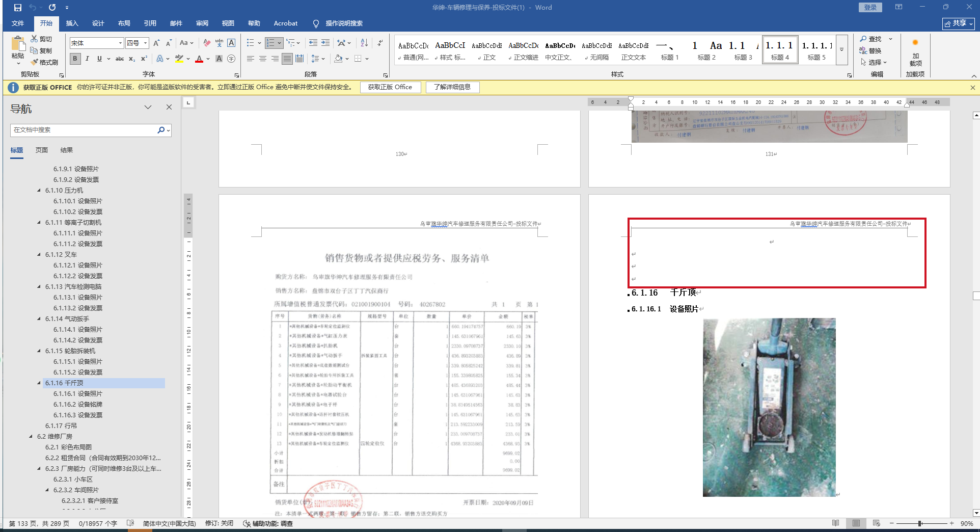980x532 pixels.
Task: Collapse the 6.2 维修厂房 heading
Action: (x=31, y=436)
